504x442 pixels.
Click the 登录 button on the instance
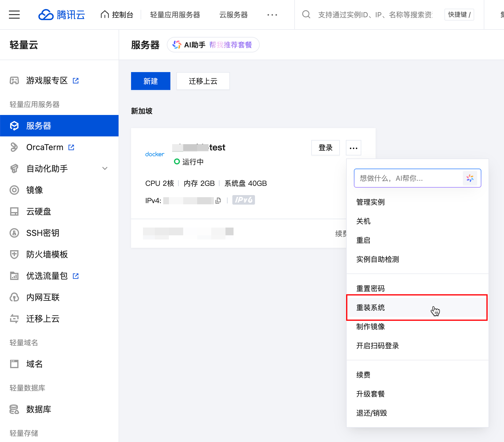coord(325,147)
